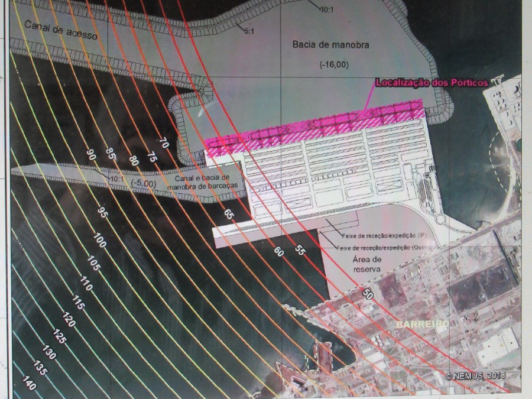The height and width of the screenshot is (399, 532).
Task: Select the '(-16,00)' depth value
Action: [x=334, y=64]
